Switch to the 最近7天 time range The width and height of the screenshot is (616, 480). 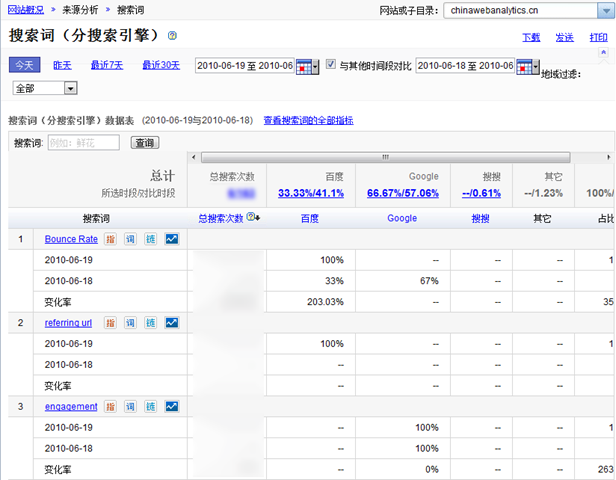pos(106,65)
